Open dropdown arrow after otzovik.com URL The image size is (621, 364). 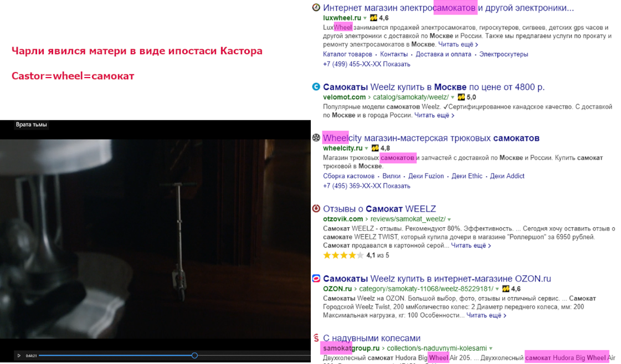(x=449, y=219)
